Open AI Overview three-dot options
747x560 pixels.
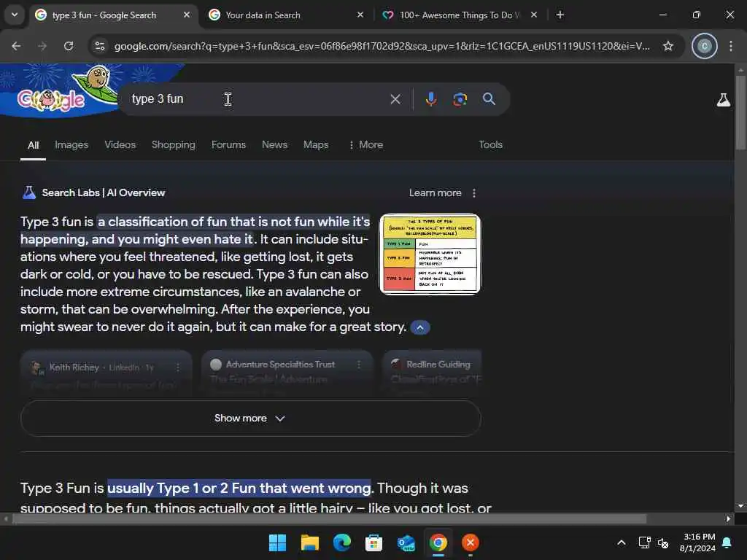[473, 192]
